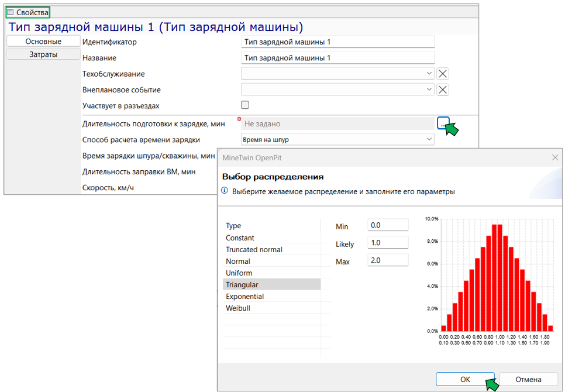The height and width of the screenshot is (392, 565).
Task: Edit the Min value field
Action: click(388, 225)
